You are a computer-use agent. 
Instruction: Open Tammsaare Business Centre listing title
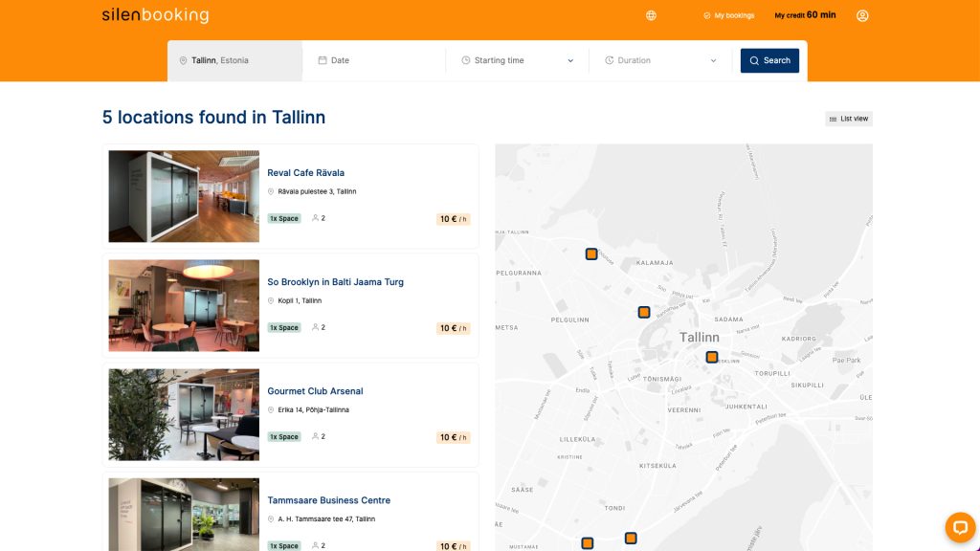pos(329,500)
